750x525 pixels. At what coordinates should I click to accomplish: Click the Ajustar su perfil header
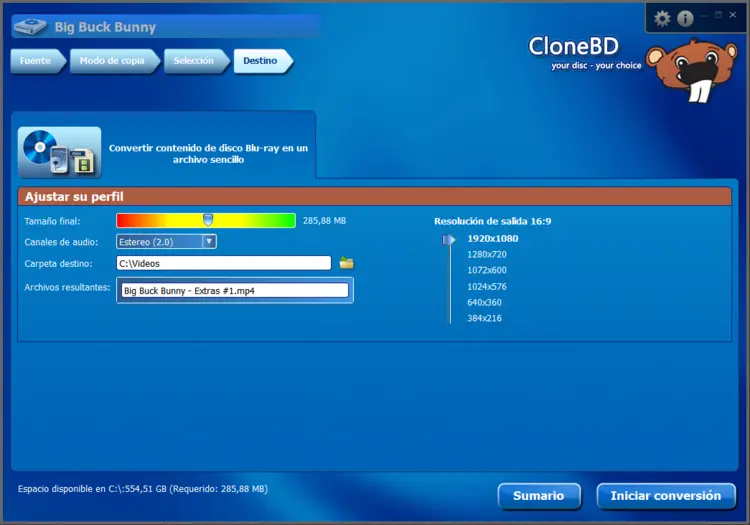tap(375, 197)
